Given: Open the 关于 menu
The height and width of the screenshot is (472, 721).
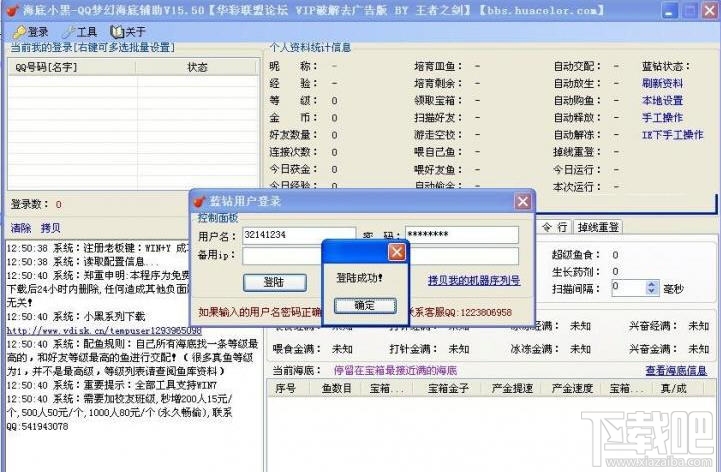Looking at the screenshot, I should pos(128,32).
